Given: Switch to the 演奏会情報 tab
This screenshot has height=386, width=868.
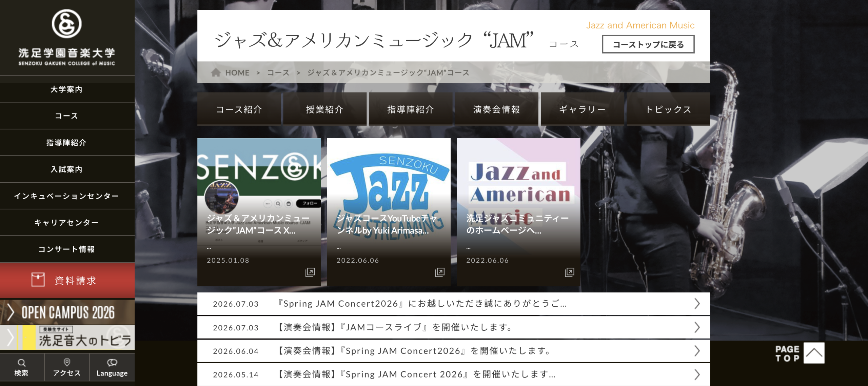Looking at the screenshot, I should coord(496,109).
